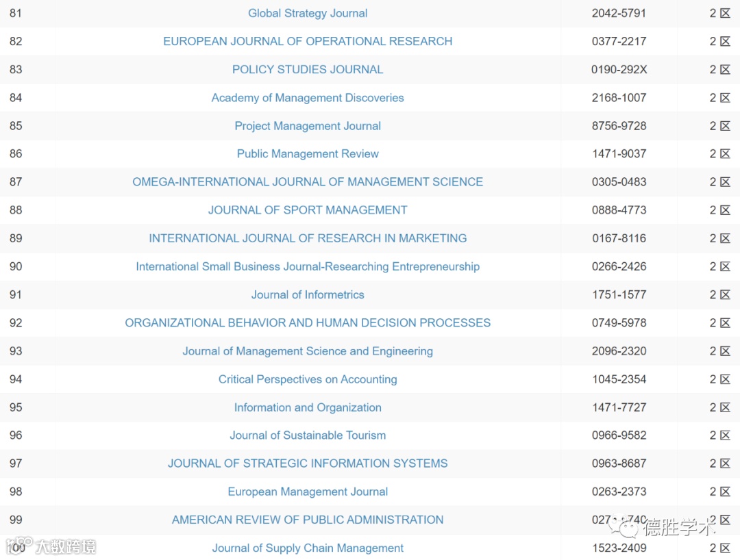Click rank number 94
This screenshot has height=560, width=740.
pyautogui.click(x=16, y=379)
